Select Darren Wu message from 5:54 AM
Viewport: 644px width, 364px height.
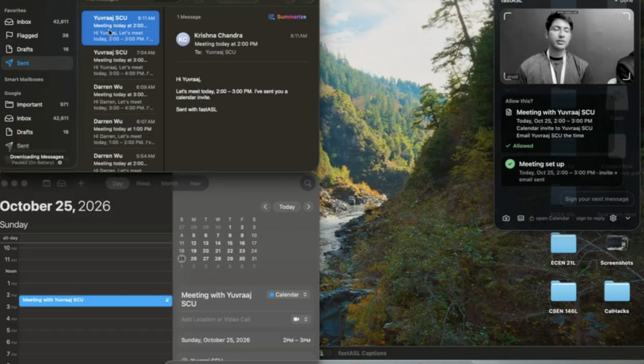pos(121,162)
